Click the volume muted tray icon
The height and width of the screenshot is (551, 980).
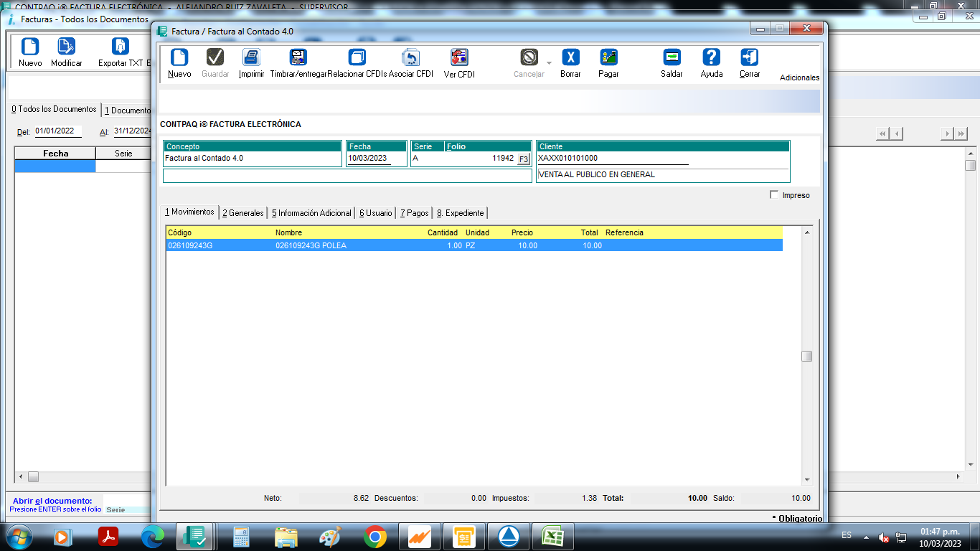884,537
